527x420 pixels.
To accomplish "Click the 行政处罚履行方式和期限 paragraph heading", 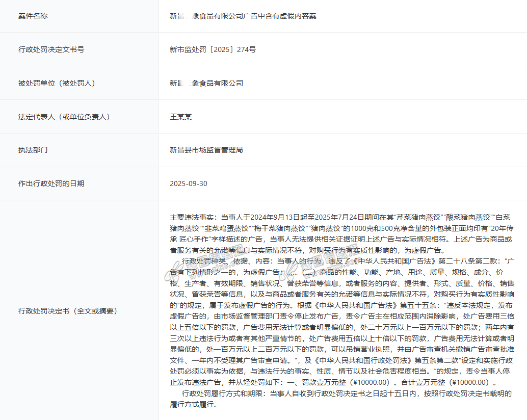I will click(x=222, y=393).
